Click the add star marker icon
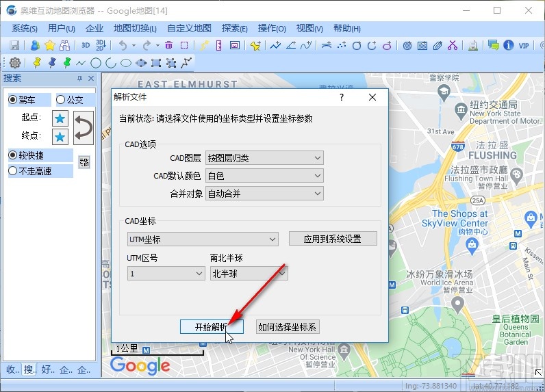This screenshot has width=545, height=392. (x=255, y=45)
